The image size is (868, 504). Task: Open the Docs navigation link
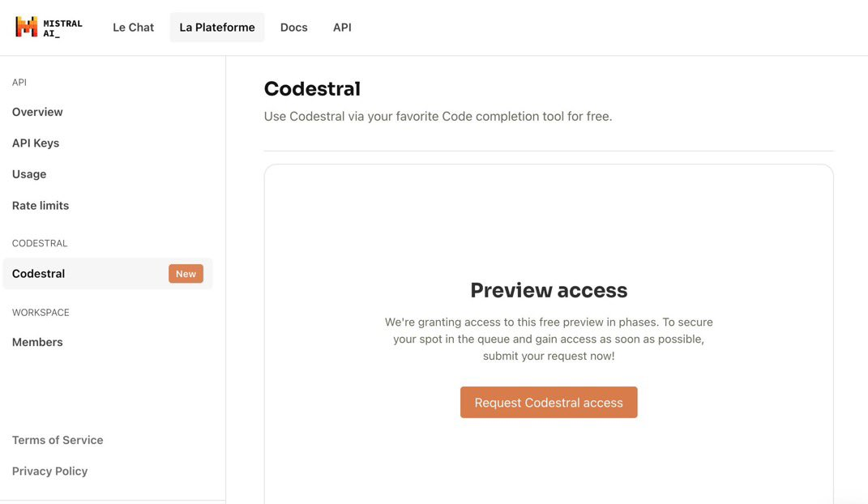[294, 27]
